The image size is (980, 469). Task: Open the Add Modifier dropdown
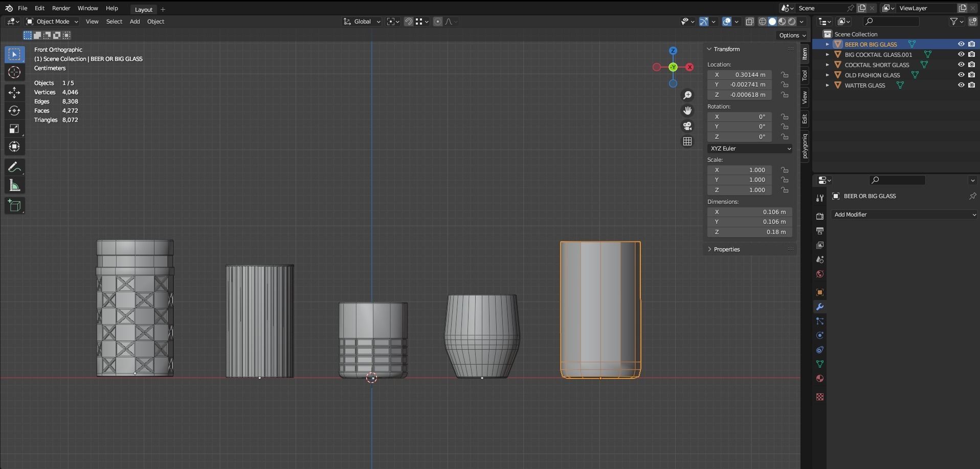(x=904, y=215)
